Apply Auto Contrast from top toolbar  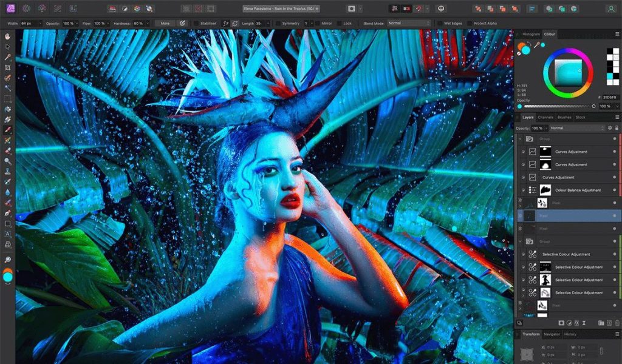125,8
